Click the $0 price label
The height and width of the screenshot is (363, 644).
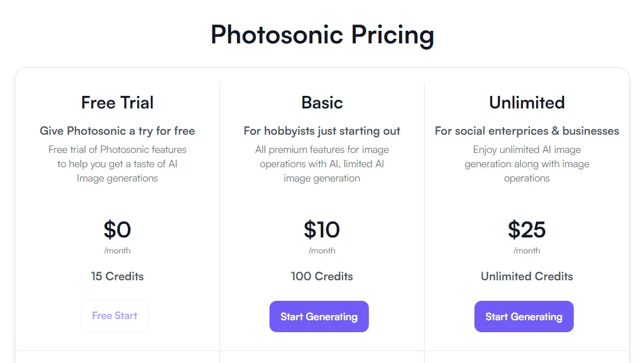[117, 230]
